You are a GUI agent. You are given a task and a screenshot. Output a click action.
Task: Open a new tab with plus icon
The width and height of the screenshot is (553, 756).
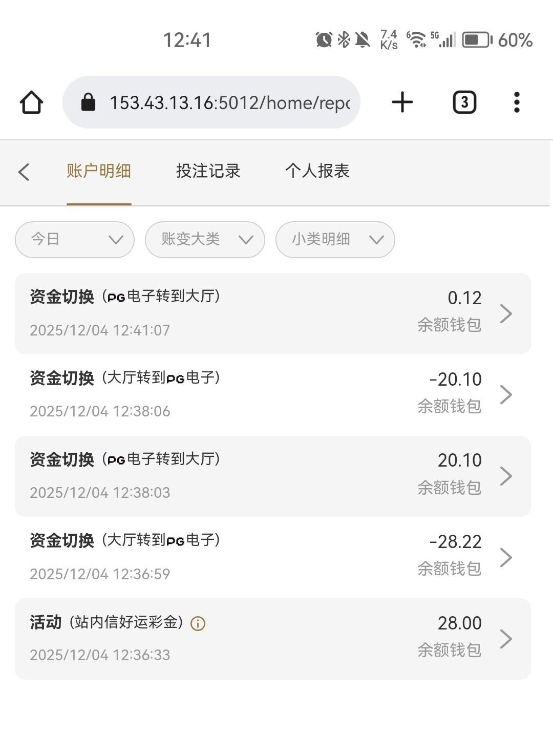[402, 102]
